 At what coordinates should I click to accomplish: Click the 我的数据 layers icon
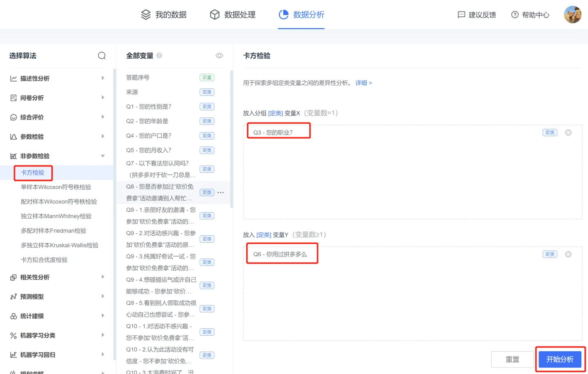click(146, 15)
